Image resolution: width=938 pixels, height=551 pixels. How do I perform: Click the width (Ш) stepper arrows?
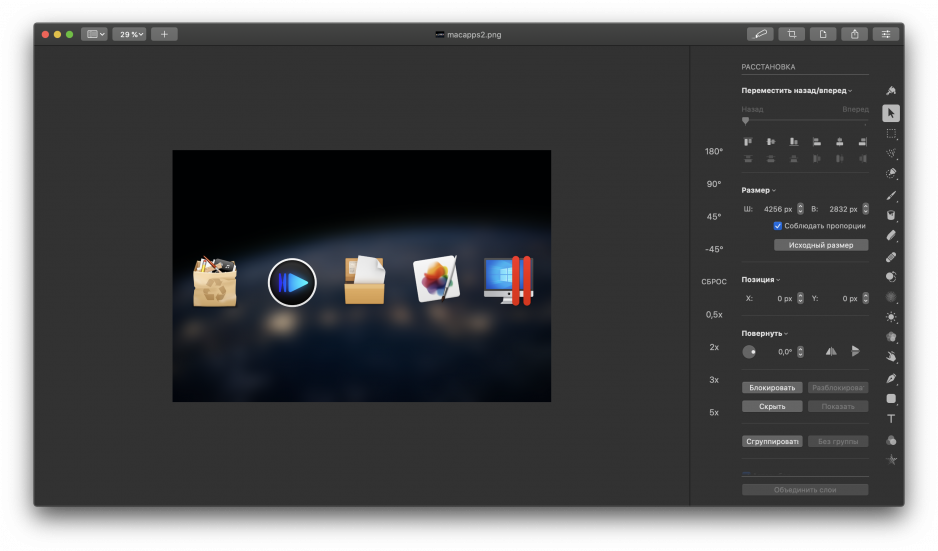click(x=800, y=209)
